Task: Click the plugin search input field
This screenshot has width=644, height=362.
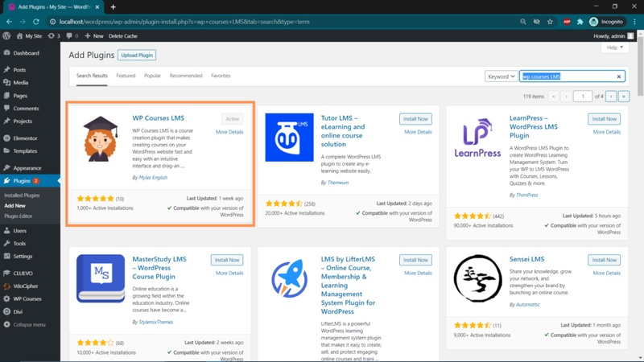Action: [568, 76]
